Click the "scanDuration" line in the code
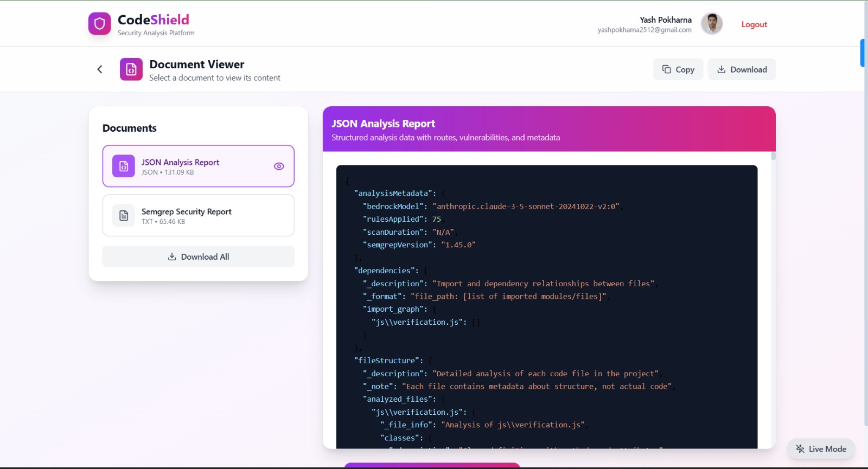Screen dimensions: 868x469 click(x=410, y=232)
